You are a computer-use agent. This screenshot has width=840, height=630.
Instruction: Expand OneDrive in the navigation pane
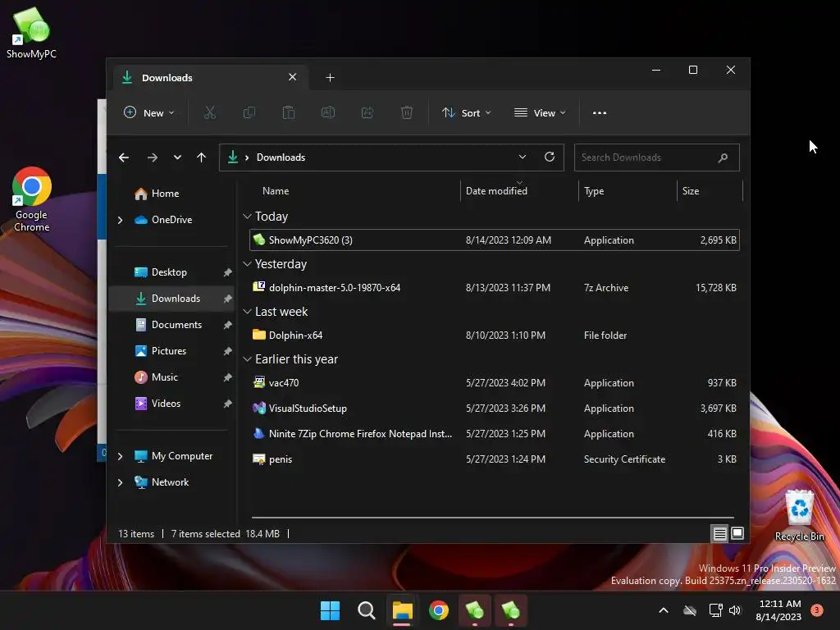[x=120, y=220]
